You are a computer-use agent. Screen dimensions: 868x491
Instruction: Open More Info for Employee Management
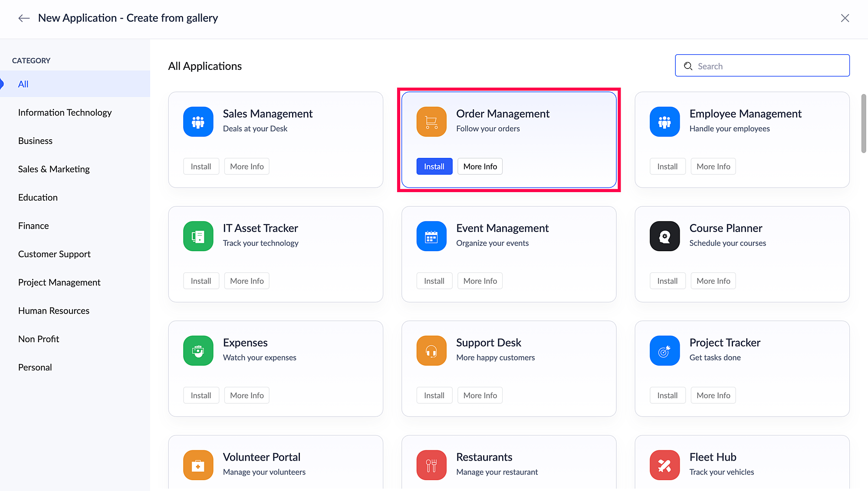pyautogui.click(x=713, y=167)
